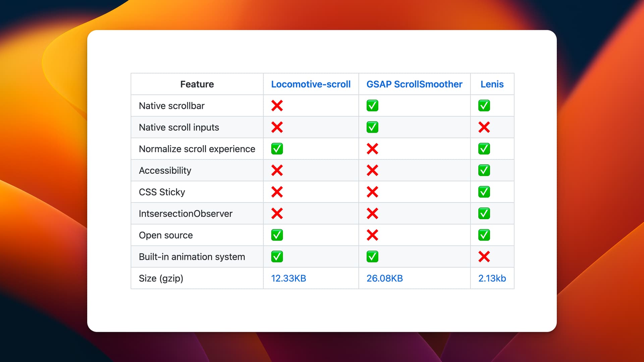Click the green check for Locomotive-scroll Normalize scroll experience
The width and height of the screenshot is (644, 362).
(x=277, y=149)
